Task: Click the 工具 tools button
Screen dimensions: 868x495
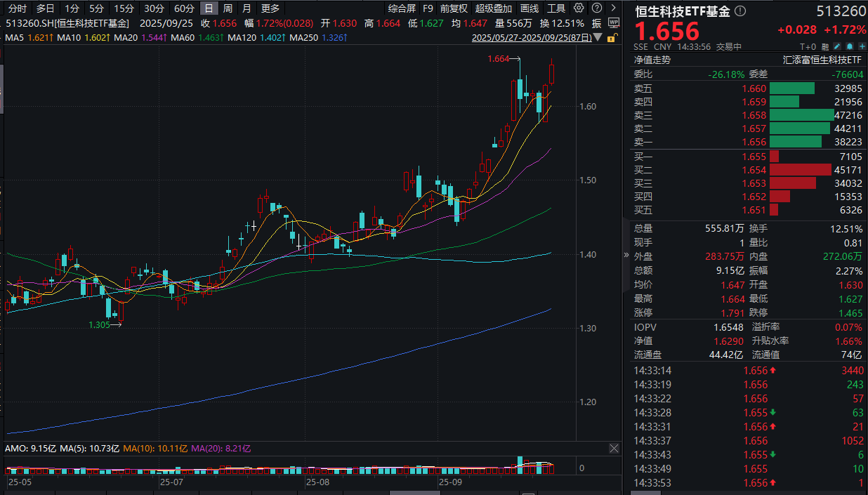Action: pos(556,8)
